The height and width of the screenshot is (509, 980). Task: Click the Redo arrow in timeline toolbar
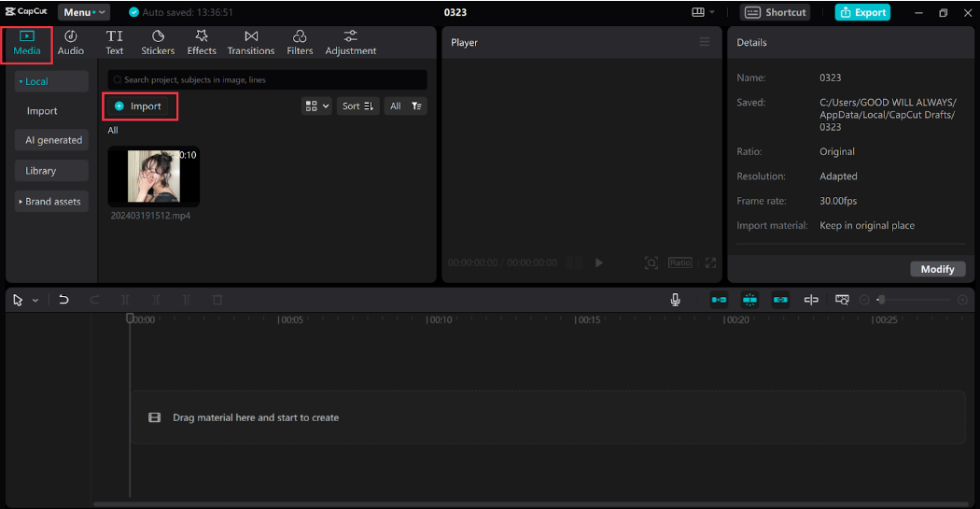click(x=94, y=300)
